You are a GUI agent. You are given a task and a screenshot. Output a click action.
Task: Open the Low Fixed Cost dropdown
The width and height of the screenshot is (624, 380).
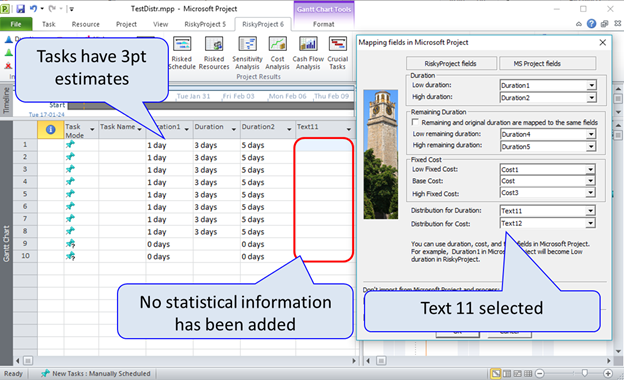coord(591,170)
